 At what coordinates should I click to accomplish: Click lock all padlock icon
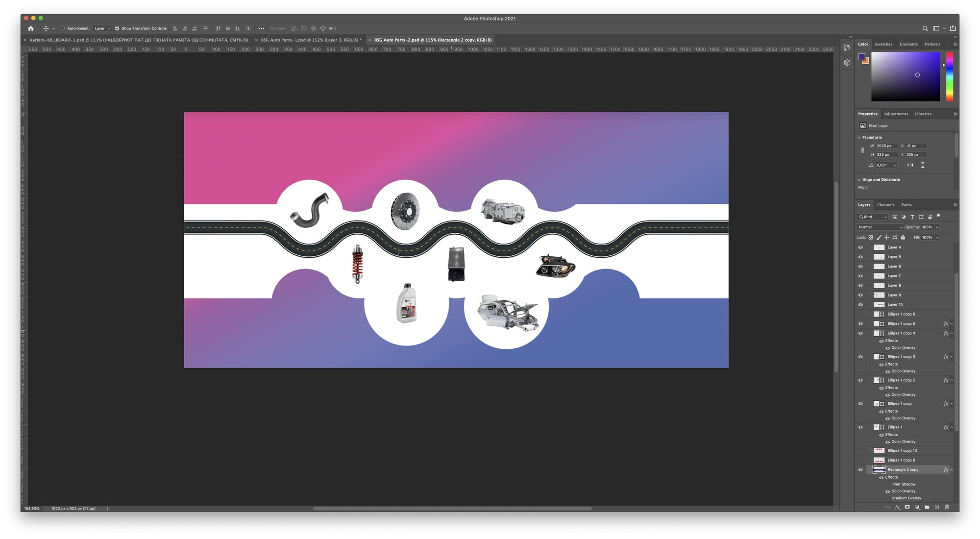[x=903, y=238]
